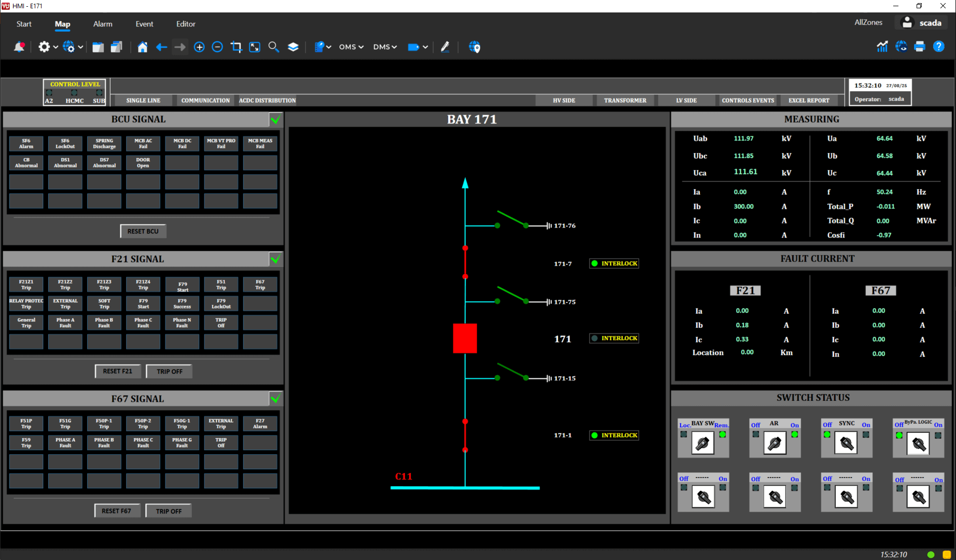Expand the DMS dropdown

[x=385, y=47]
